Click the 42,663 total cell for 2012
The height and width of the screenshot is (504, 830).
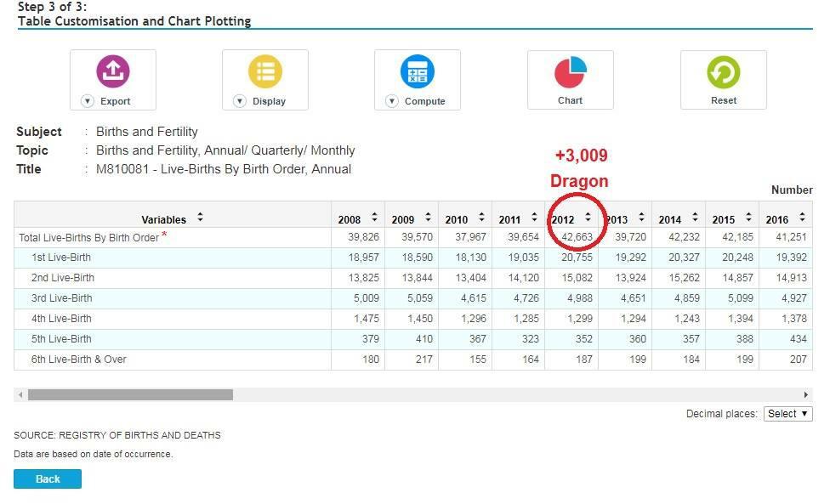click(x=577, y=237)
